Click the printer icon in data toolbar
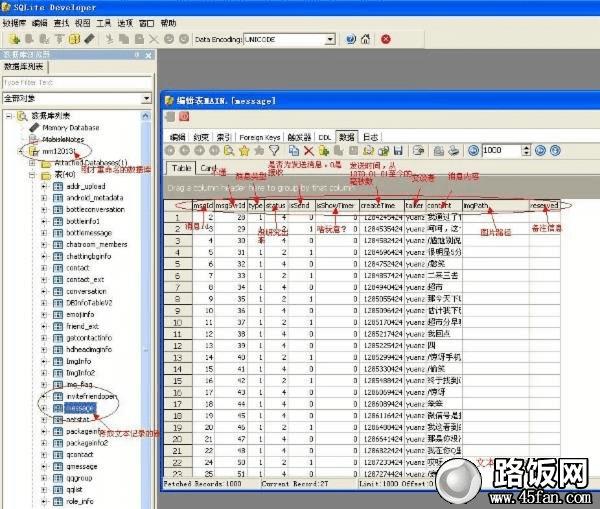This screenshot has height=509, width=600. 453,151
